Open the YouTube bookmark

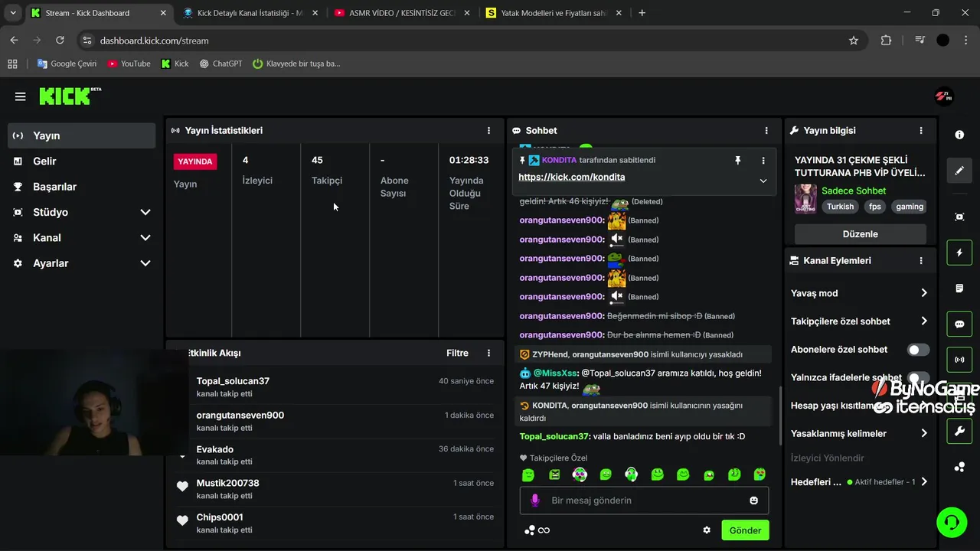point(129,64)
